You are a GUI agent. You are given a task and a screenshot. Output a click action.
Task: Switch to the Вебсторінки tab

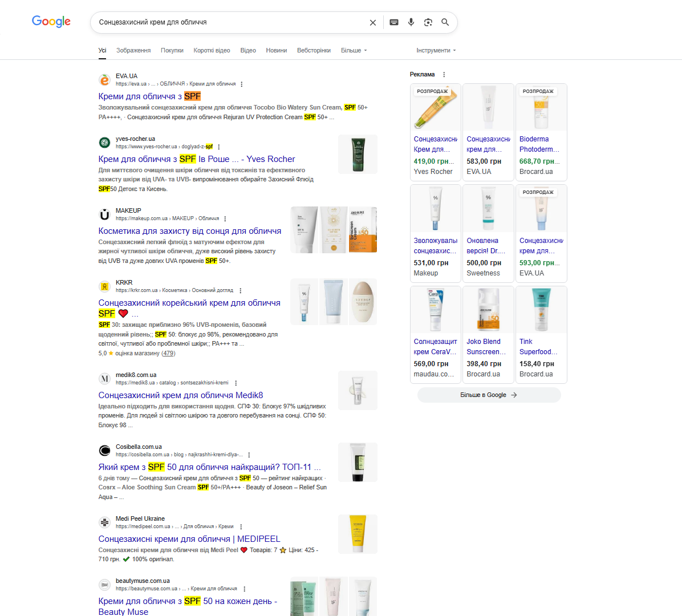[x=314, y=50]
